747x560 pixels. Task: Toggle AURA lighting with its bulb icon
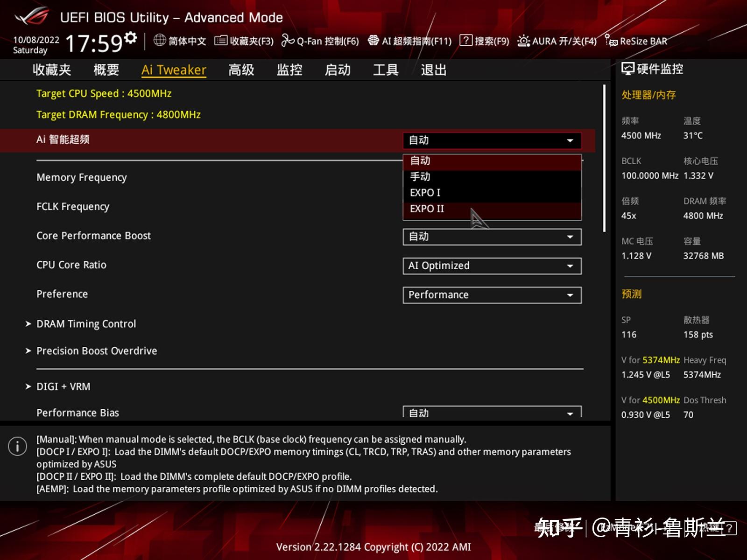[x=523, y=41]
